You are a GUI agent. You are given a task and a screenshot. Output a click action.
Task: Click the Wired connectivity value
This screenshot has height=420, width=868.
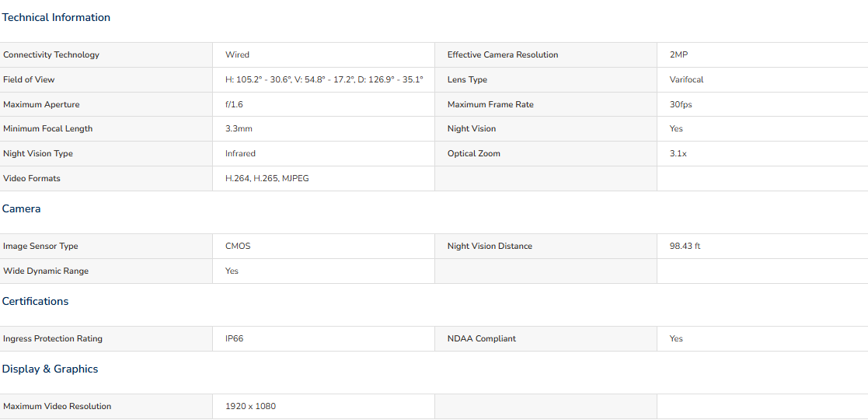238,55
